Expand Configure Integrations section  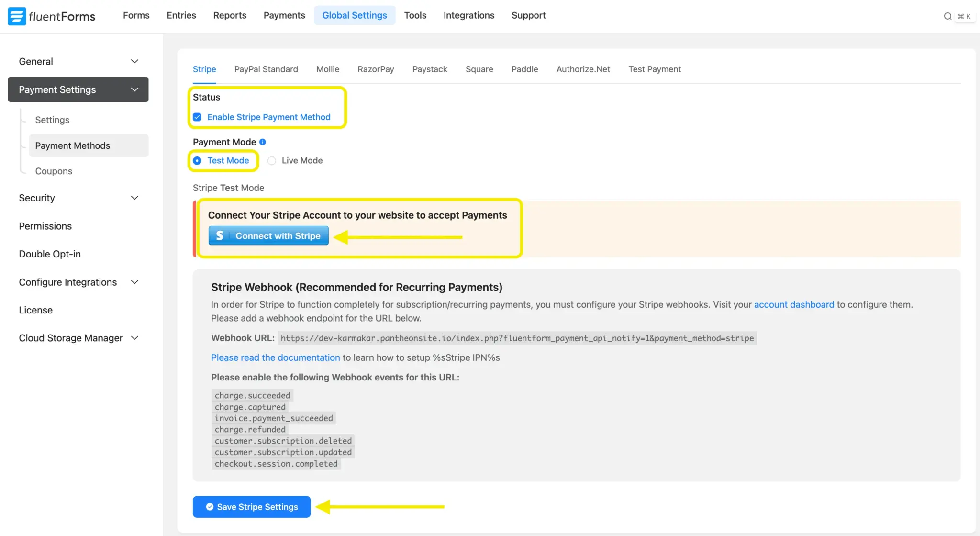pos(78,282)
